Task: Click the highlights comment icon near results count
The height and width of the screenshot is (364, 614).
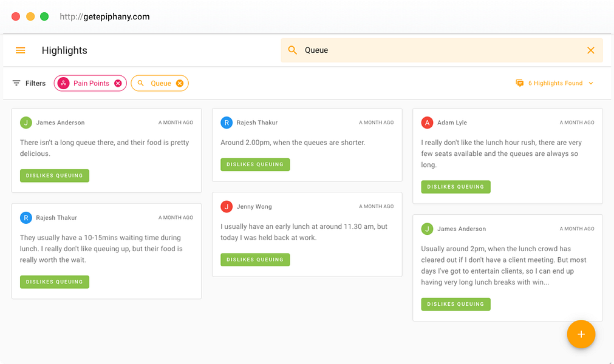Action: click(x=520, y=83)
